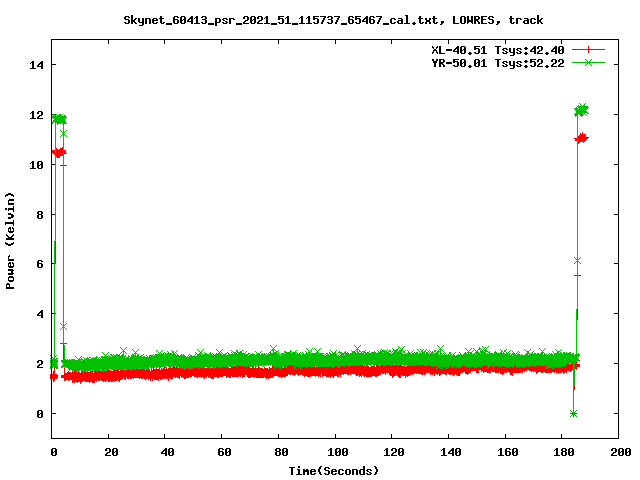The width and height of the screenshot is (640, 480).
Task: Click x-axis tick label 80
Action: click(x=281, y=452)
